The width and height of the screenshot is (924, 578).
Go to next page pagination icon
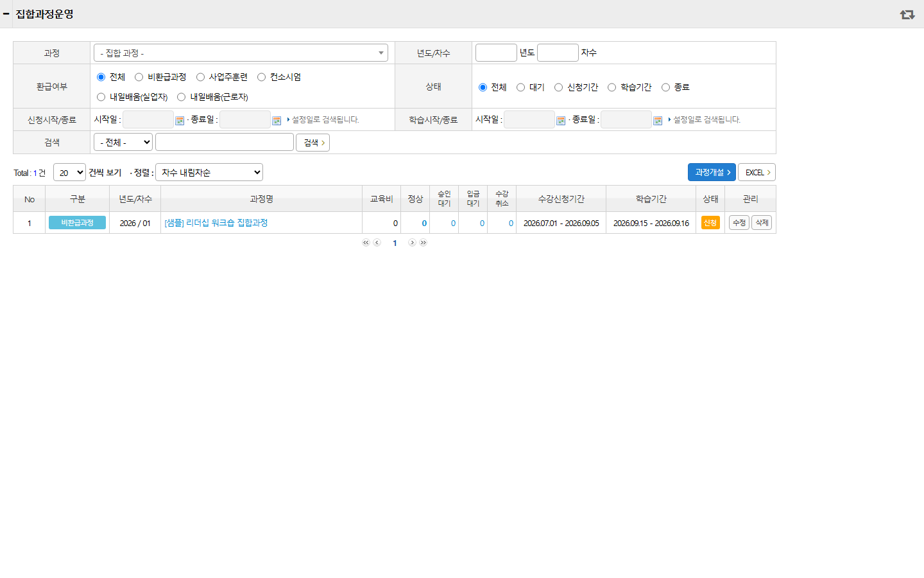413,243
